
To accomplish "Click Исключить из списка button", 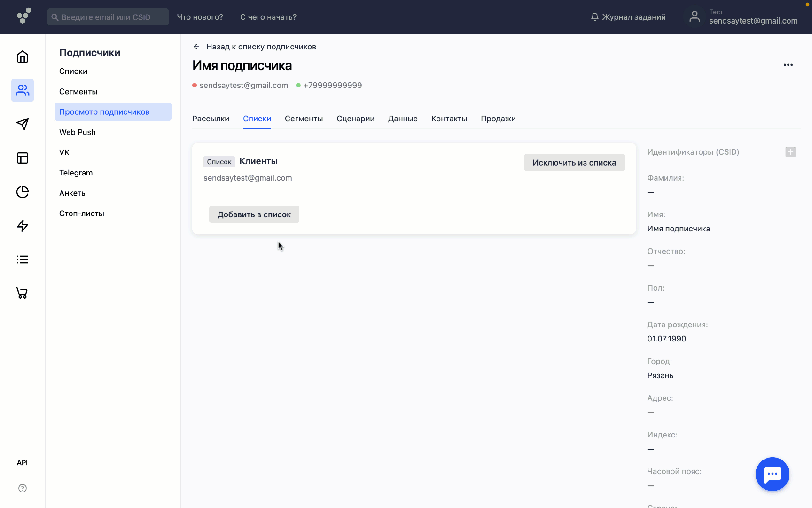I will (x=574, y=163).
